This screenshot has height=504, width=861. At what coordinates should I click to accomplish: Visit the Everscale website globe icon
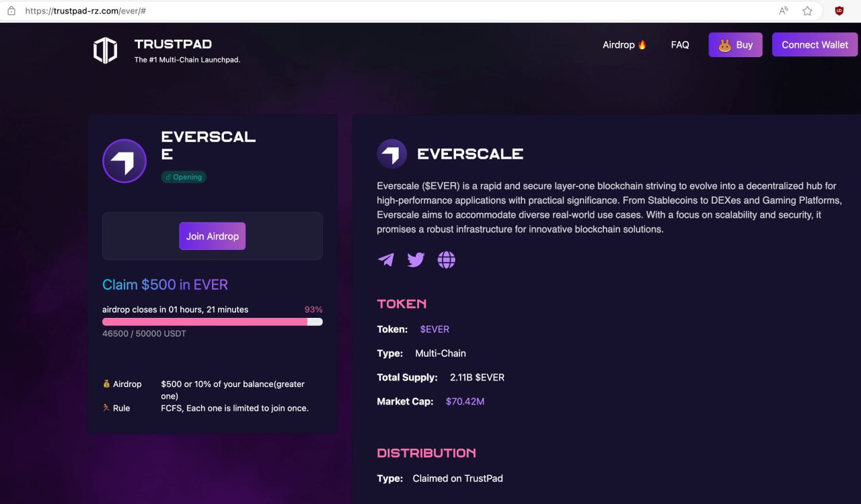(446, 259)
